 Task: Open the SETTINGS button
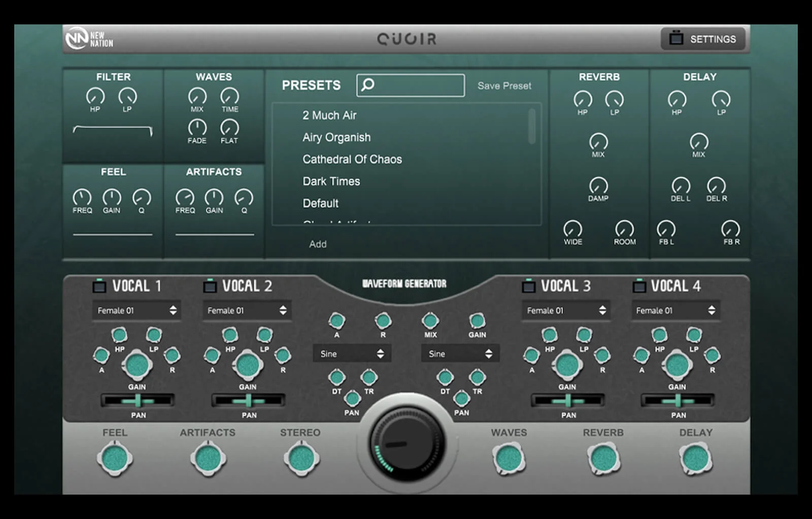point(703,39)
